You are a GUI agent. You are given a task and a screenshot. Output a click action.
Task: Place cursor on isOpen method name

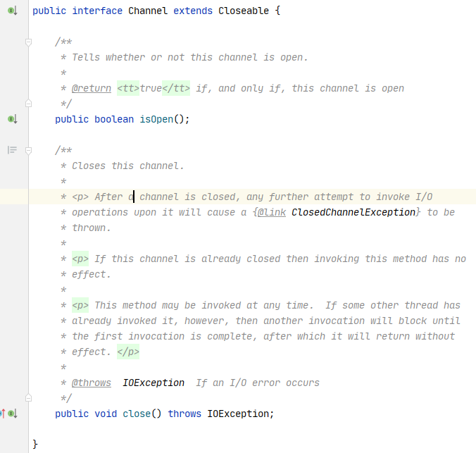coord(156,119)
